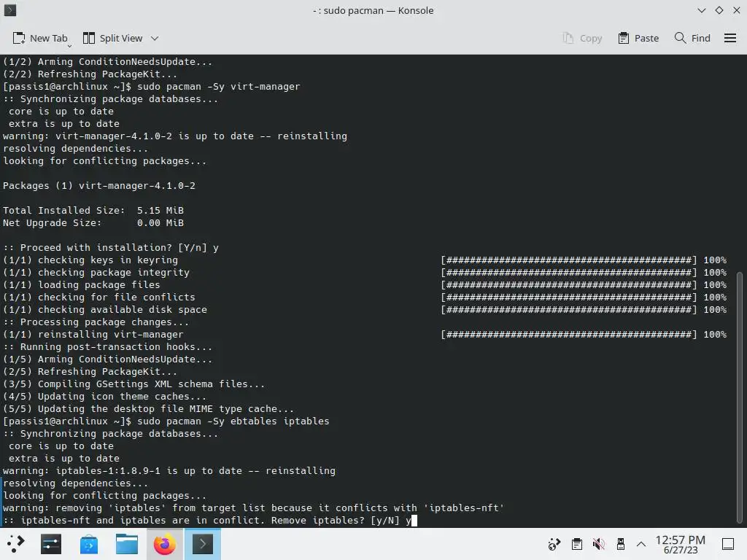
Task: Expand the Split View chevron menu
Action: pos(155,38)
